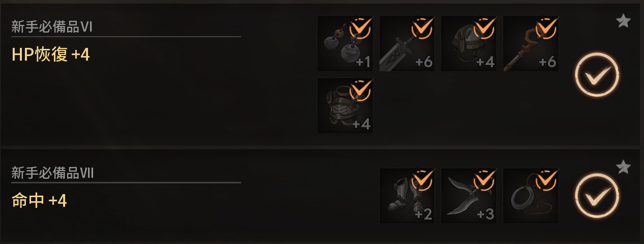
Task: Select the helmet +4 item
Action: 469,43
